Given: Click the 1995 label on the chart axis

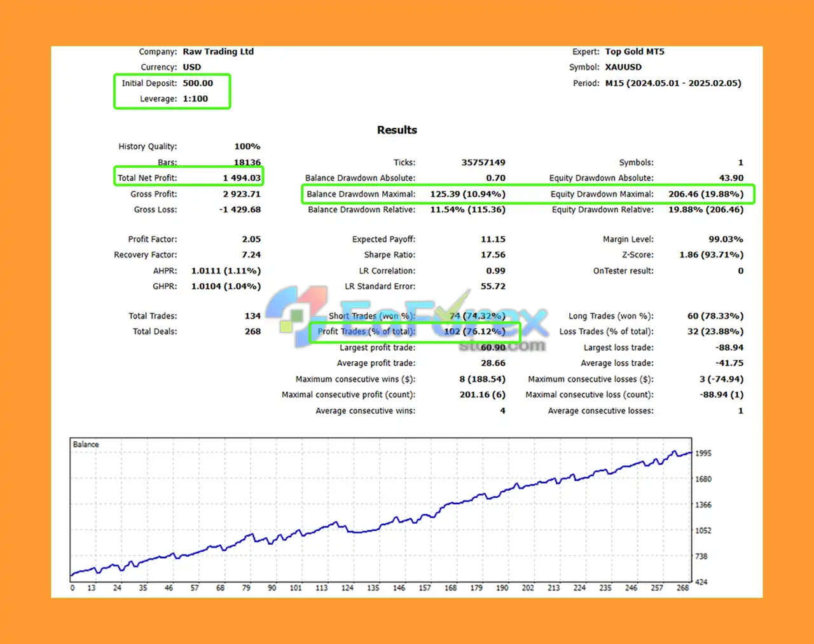Looking at the screenshot, I should point(703,453).
